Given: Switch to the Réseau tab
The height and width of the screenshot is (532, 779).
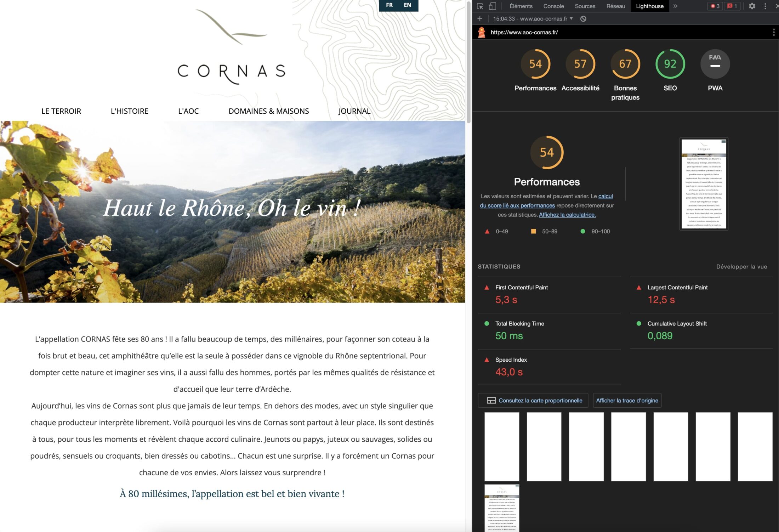Looking at the screenshot, I should [615, 6].
